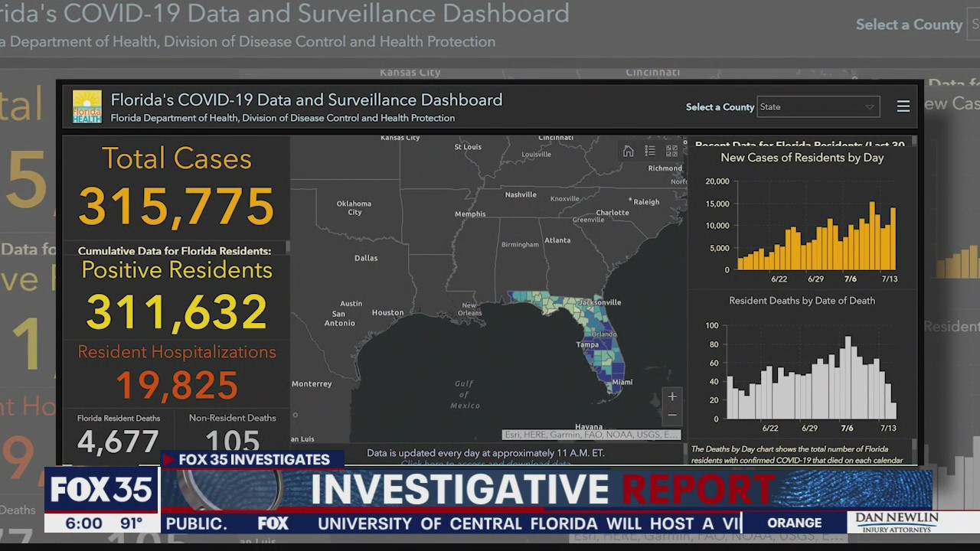Click the Esri map attribution text
The image size is (980, 551).
pyautogui.click(x=591, y=435)
